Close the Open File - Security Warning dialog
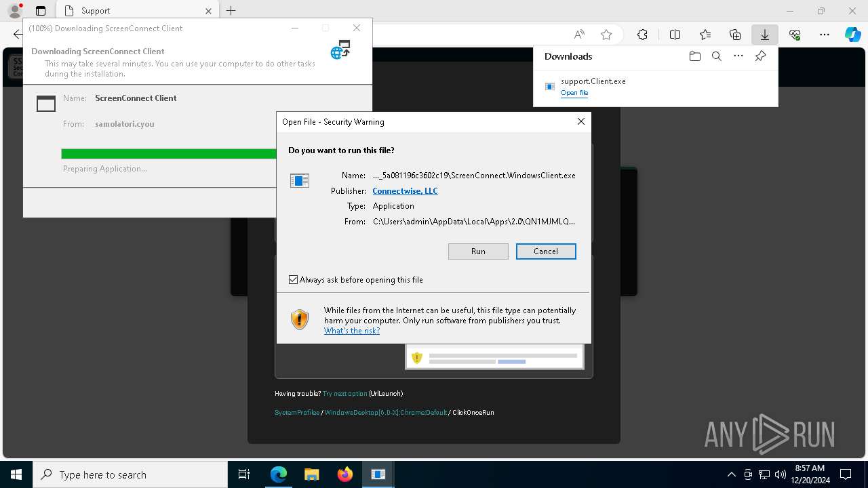This screenshot has height=488, width=868. 580,121
